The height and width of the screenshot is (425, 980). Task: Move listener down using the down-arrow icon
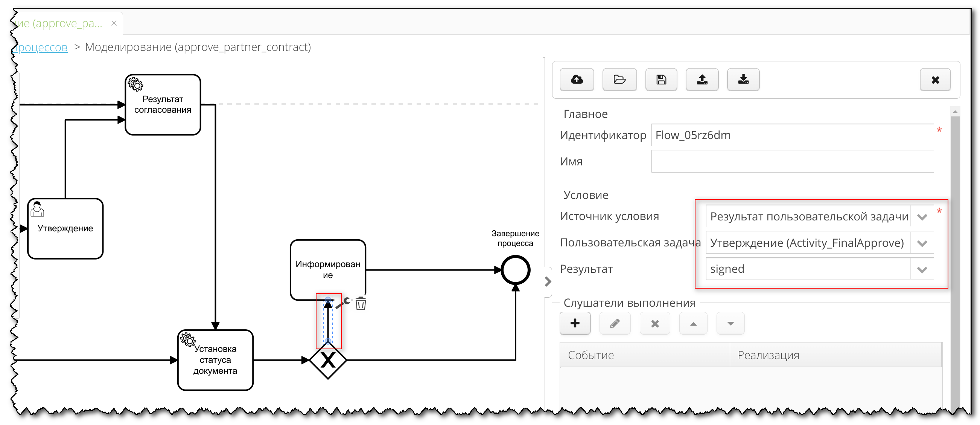pos(730,323)
